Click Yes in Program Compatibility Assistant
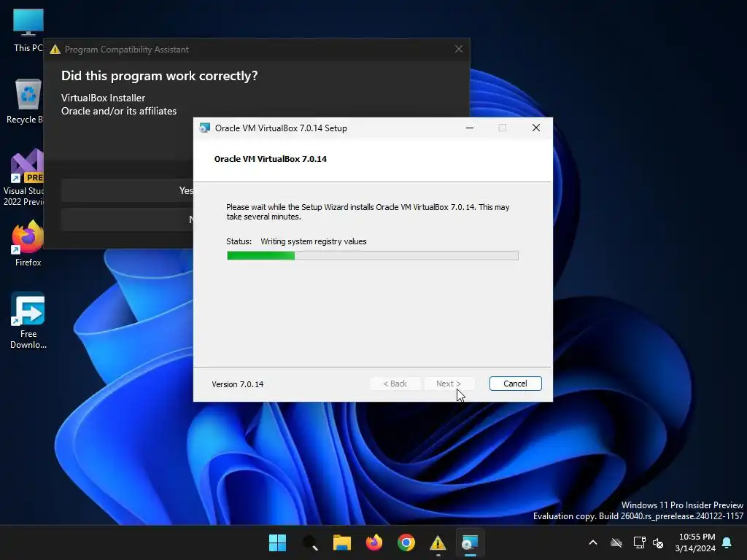This screenshot has width=747, height=560. (x=128, y=190)
